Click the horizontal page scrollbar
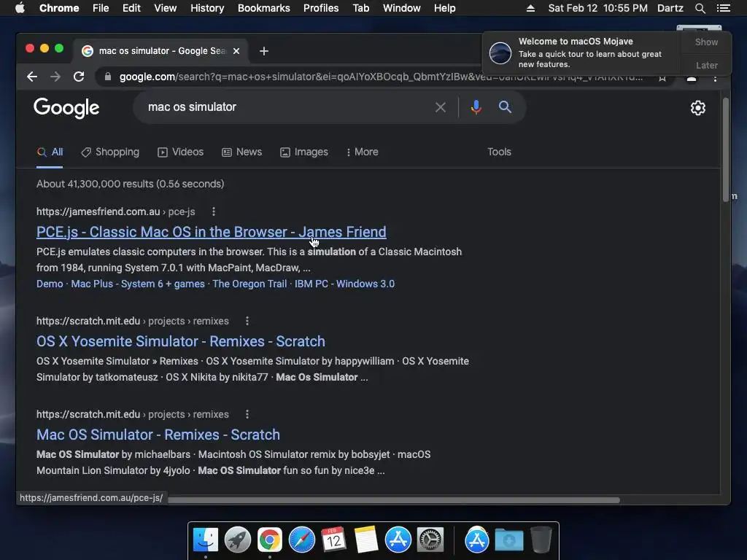 pyautogui.click(x=393, y=500)
